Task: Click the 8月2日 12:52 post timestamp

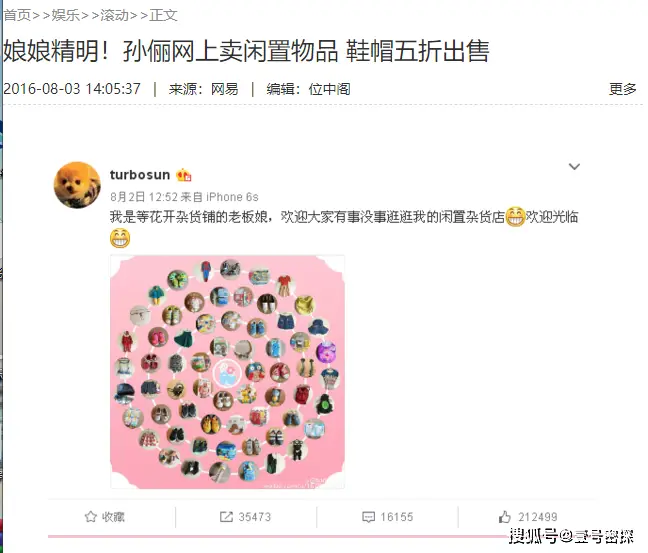Action: [144, 197]
